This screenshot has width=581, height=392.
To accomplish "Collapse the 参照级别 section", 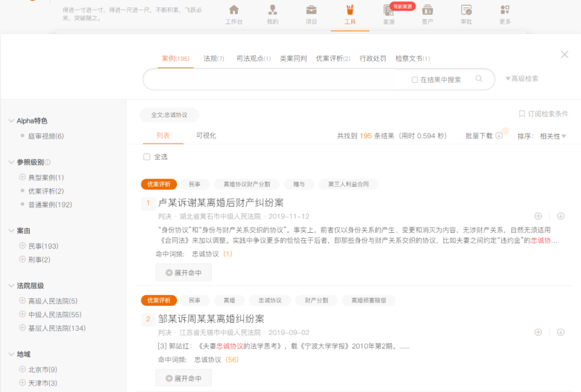I will 11,162.
